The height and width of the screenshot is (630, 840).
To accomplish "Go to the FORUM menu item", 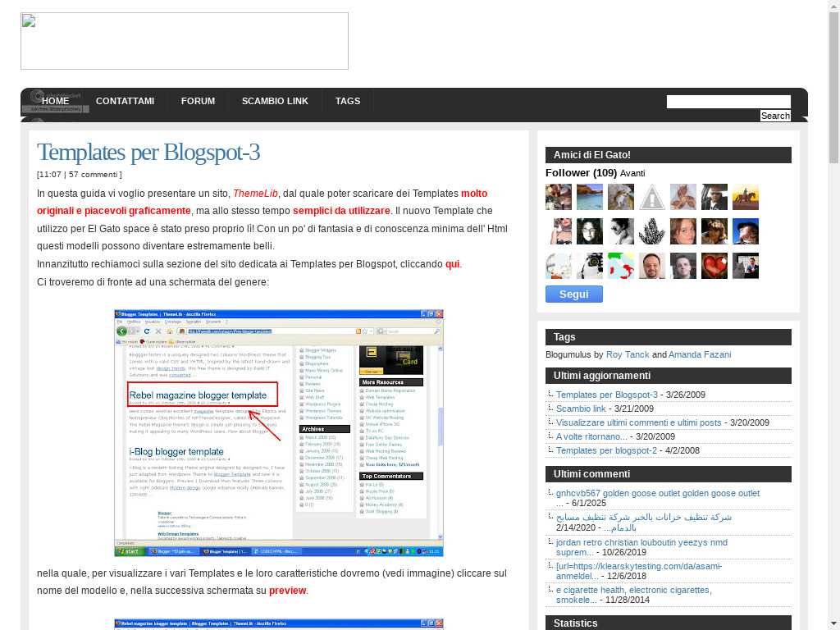I will click(x=198, y=101).
